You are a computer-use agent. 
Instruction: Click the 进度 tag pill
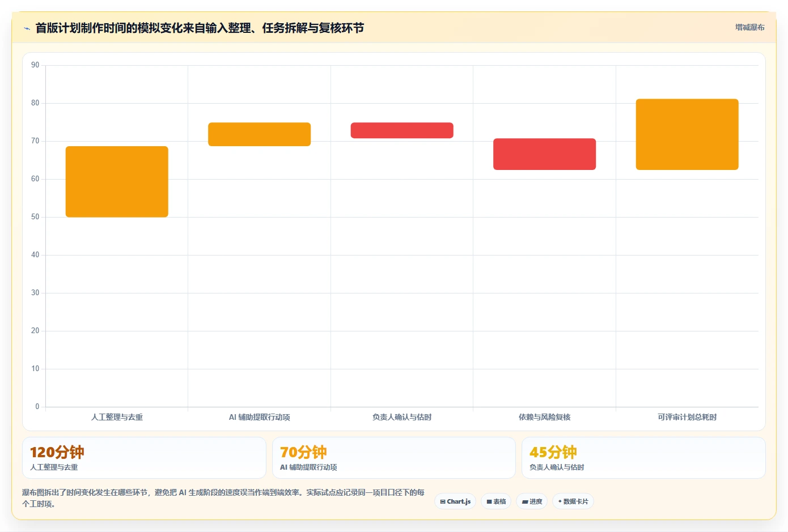(532, 501)
